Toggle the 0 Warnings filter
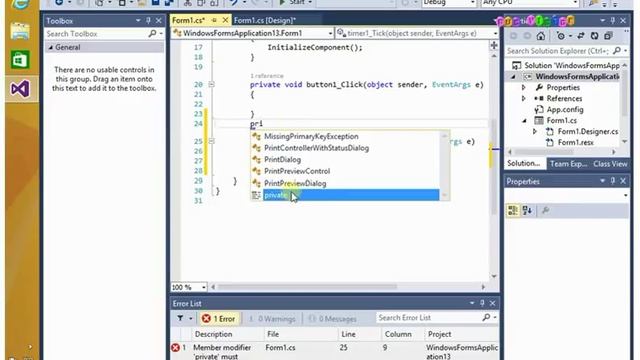Image resolution: width=640 pixels, height=360 pixels. (272, 319)
